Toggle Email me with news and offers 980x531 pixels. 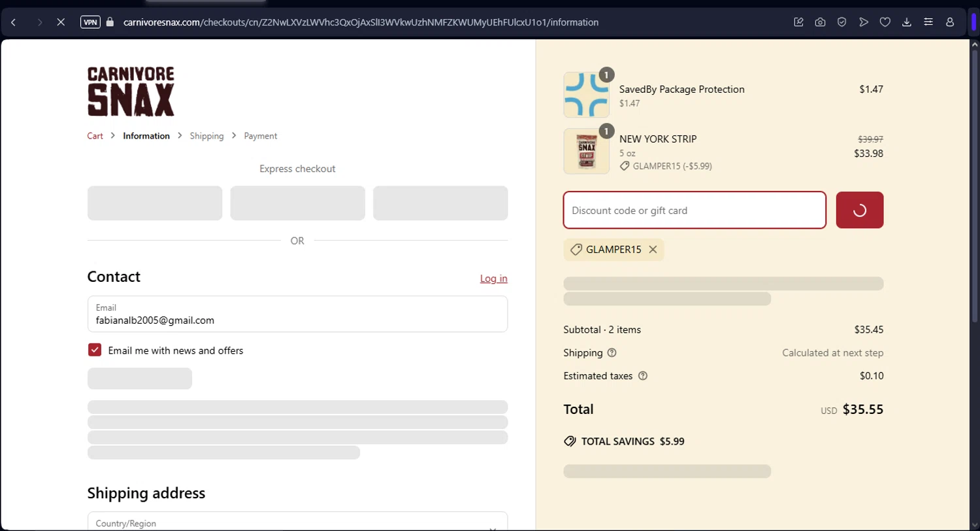tap(95, 351)
